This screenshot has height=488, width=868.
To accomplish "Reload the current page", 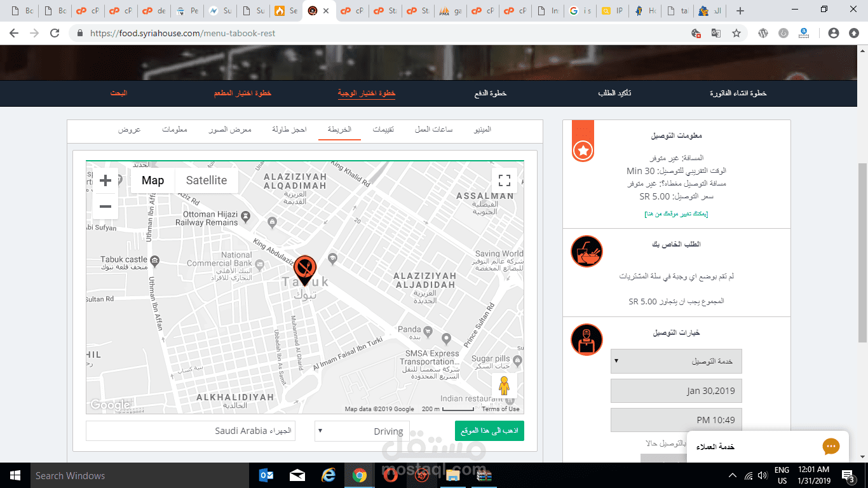I will coord(55,33).
